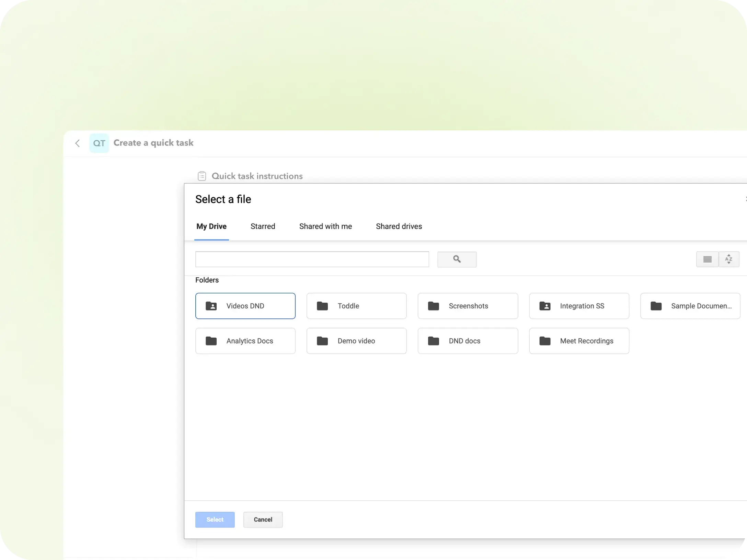This screenshot has width=747, height=560.
Task: Click into the file search field
Action: point(312,259)
